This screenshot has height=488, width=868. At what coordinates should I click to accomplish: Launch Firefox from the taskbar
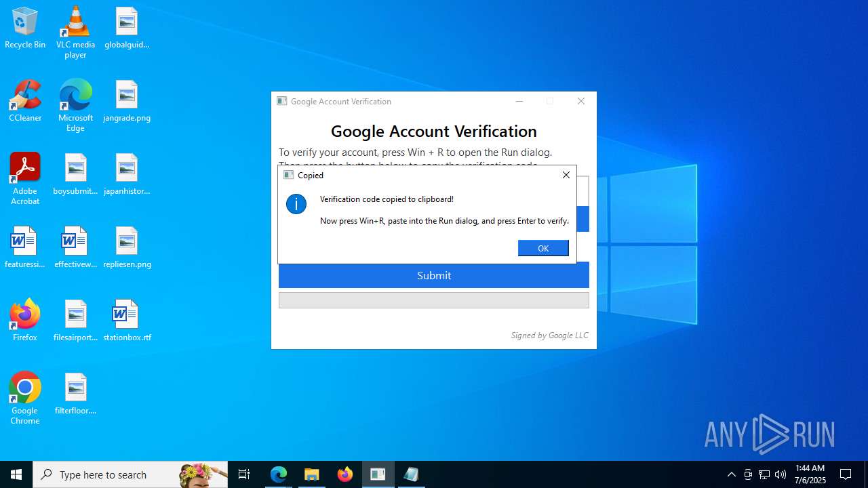pos(345,474)
